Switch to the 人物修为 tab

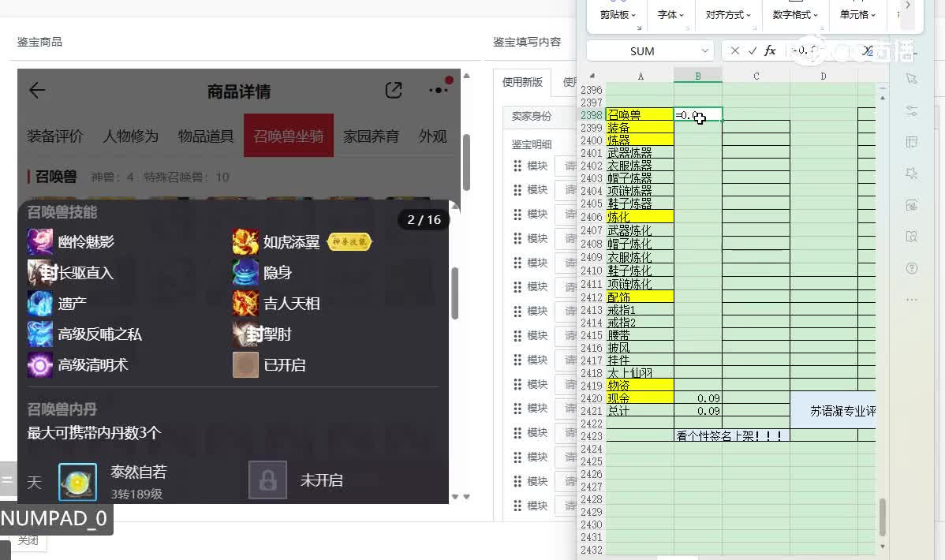pyautogui.click(x=130, y=136)
